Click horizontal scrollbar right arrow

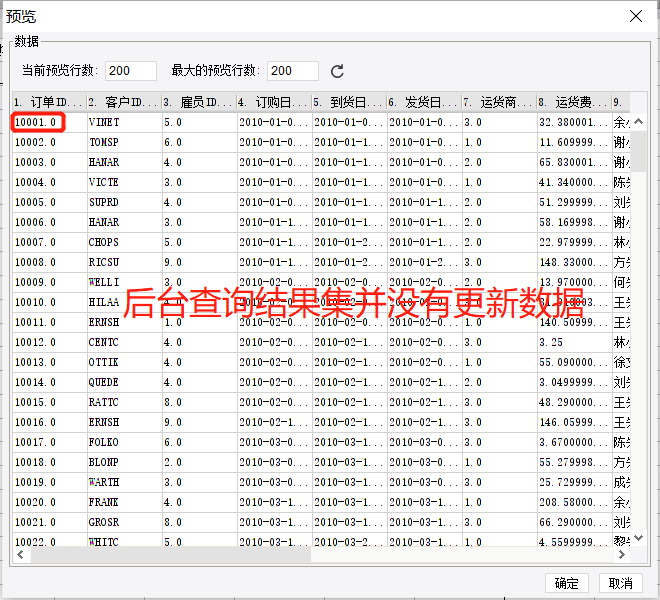coord(622,555)
